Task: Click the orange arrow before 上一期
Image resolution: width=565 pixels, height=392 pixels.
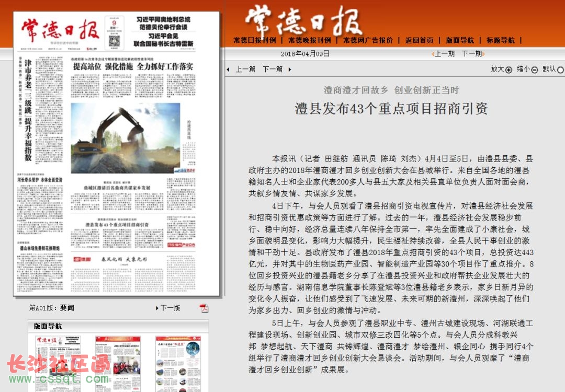Action: [x=433, y=54]
